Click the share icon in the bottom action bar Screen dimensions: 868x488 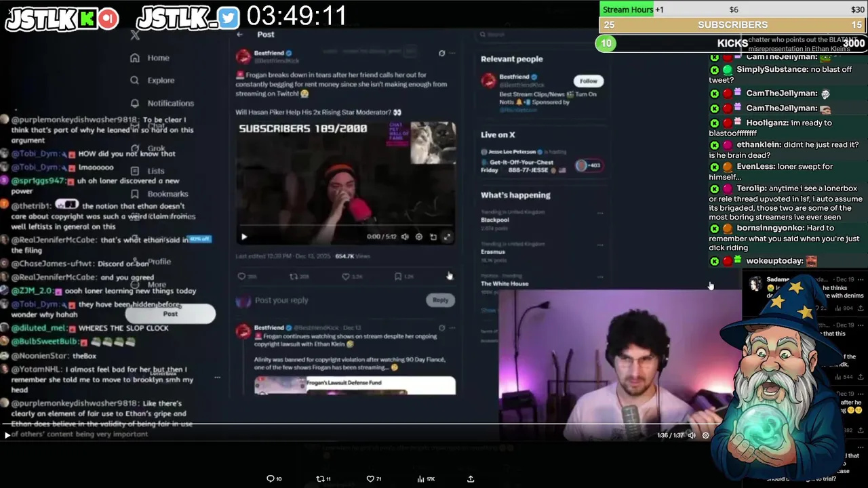pyautogui.click(x=471, y=479)
